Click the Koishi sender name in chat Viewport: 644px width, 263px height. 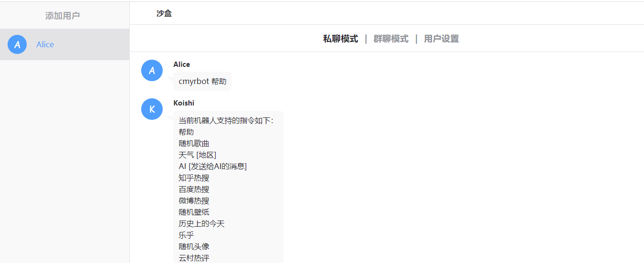click(x=184, y=103)
